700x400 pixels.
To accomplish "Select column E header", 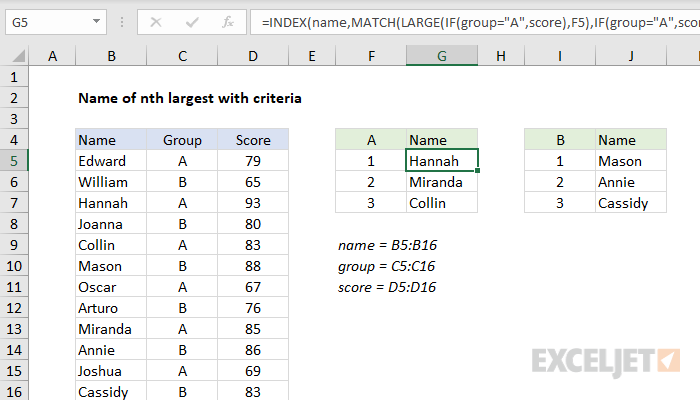I will [312, 56].
